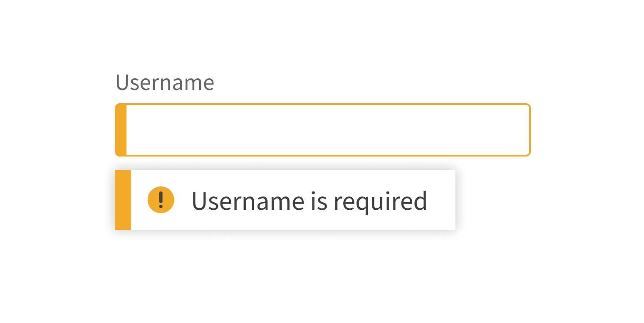
Task: Click the exclamation mark inside the orange circle
Action: coord(161,200)
